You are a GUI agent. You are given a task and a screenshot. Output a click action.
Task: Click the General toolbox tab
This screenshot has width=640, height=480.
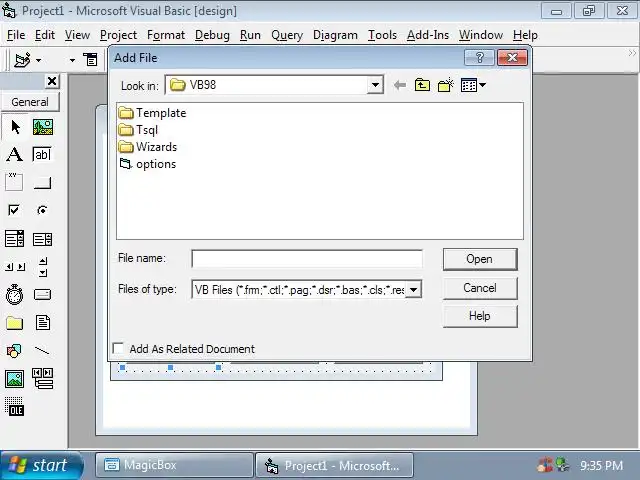coord(30,102)
